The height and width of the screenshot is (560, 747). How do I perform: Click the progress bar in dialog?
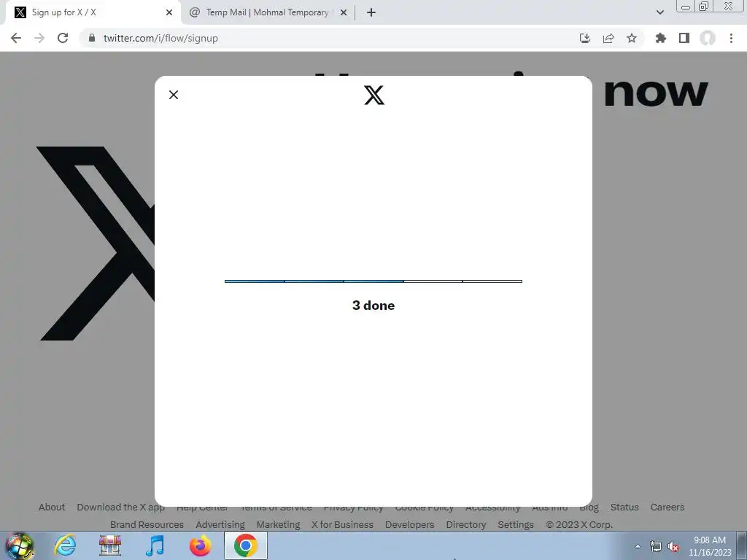[x=373, y=281]
